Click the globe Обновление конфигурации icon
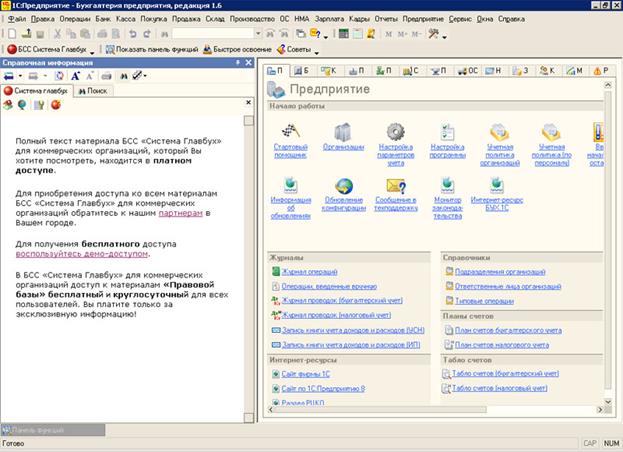Viewport: 623px width, 452px height. [344, 186]
